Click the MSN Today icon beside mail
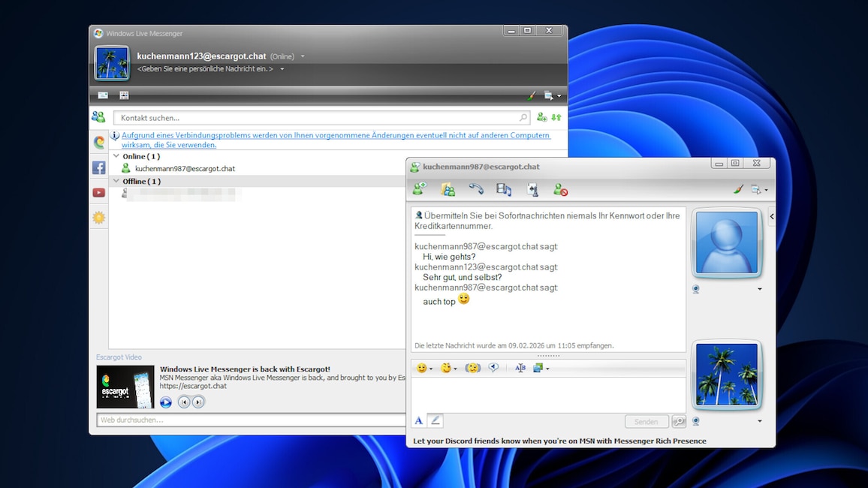The image size is (868, 488). tap(124, 95)
